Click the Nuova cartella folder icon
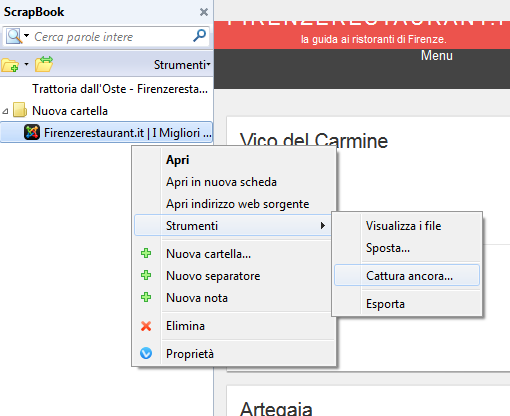The image size is (510, 416). coord(20,110)
